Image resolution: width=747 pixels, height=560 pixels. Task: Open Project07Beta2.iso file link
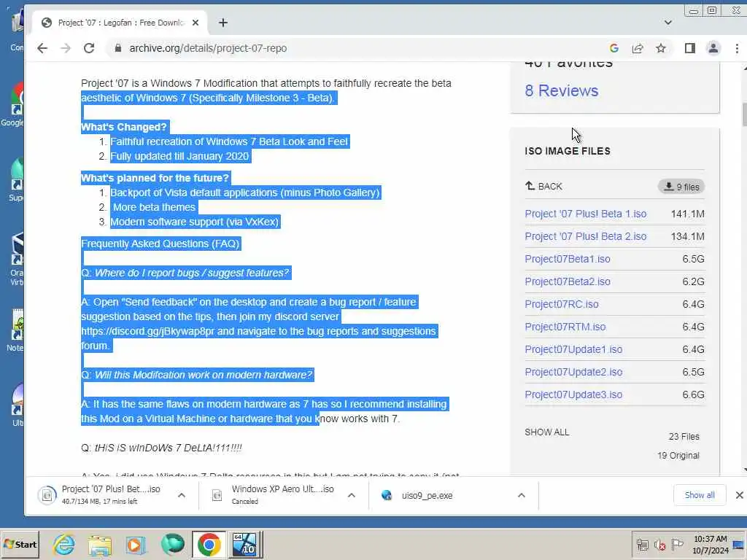coord(568,281)
